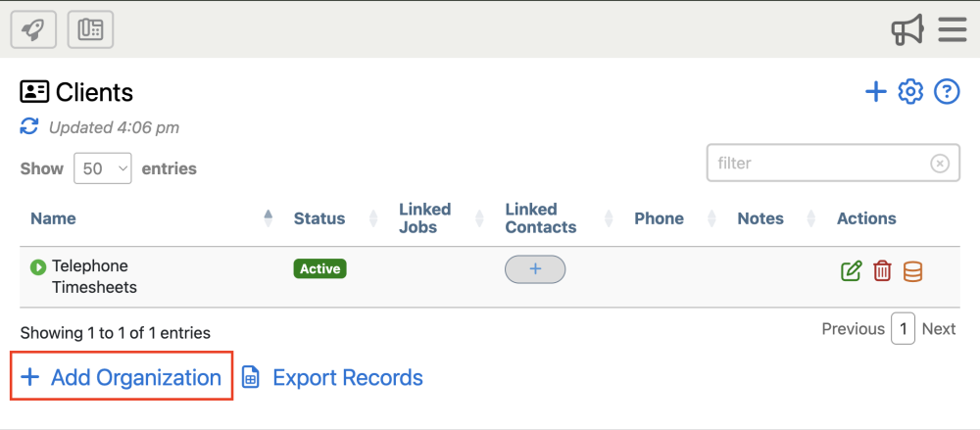The image size is (980, 430).
Task: Click the Export Records link
Action: pos(332,377)
